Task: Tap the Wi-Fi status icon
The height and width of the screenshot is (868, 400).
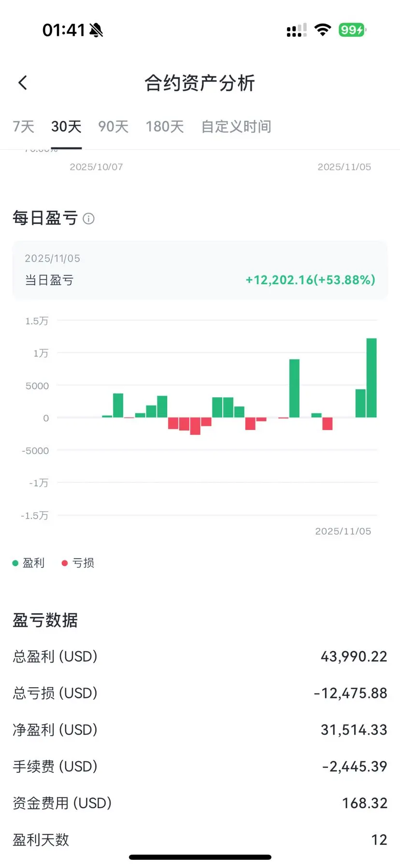Action: coord(322,30)
